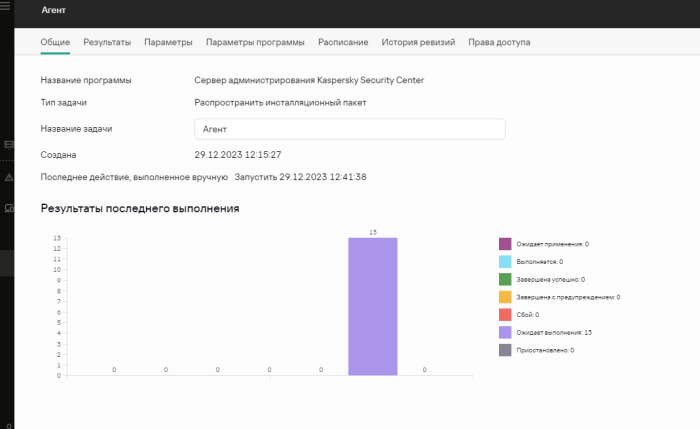Image resolution: width=700 pixels, height=429 pixels.
Task: Select the Общие tab
Action: (x=55, y=42)
